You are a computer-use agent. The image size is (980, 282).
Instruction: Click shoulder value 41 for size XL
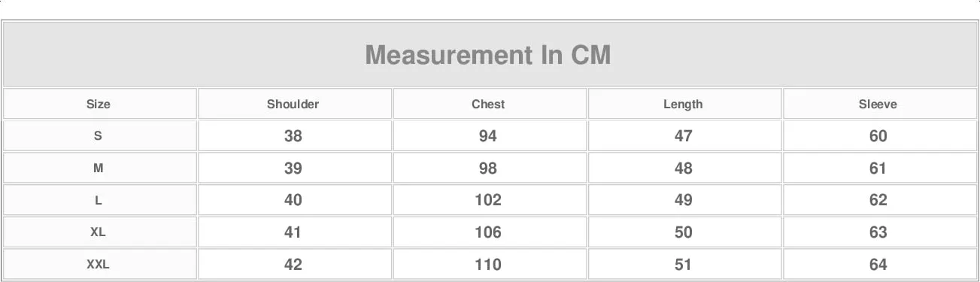click(x=293, y=232)
